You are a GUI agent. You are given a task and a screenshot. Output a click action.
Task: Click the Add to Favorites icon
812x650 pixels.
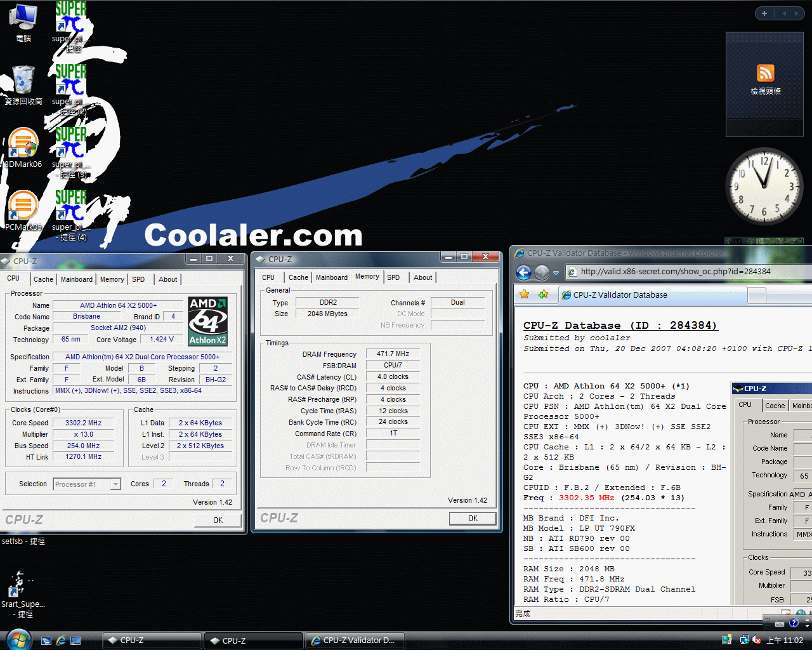(544, 295)
